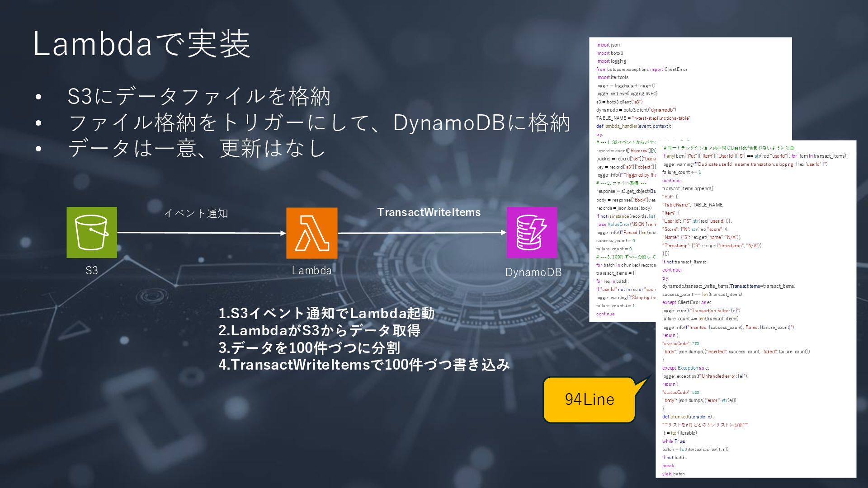Image resolution: width=868 pixels, height=488 pixels.
Task: Click the Lambda caption under the icon
Action: 312,270
